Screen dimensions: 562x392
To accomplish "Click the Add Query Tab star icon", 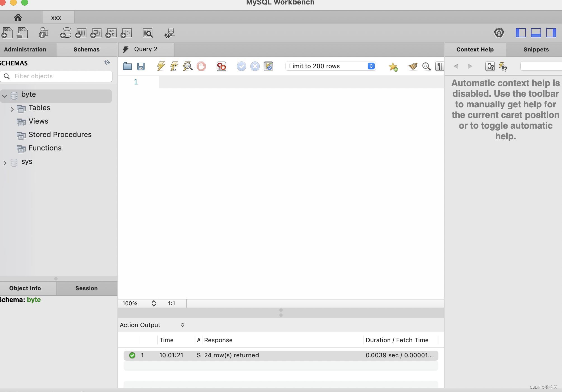I will 393,66.
